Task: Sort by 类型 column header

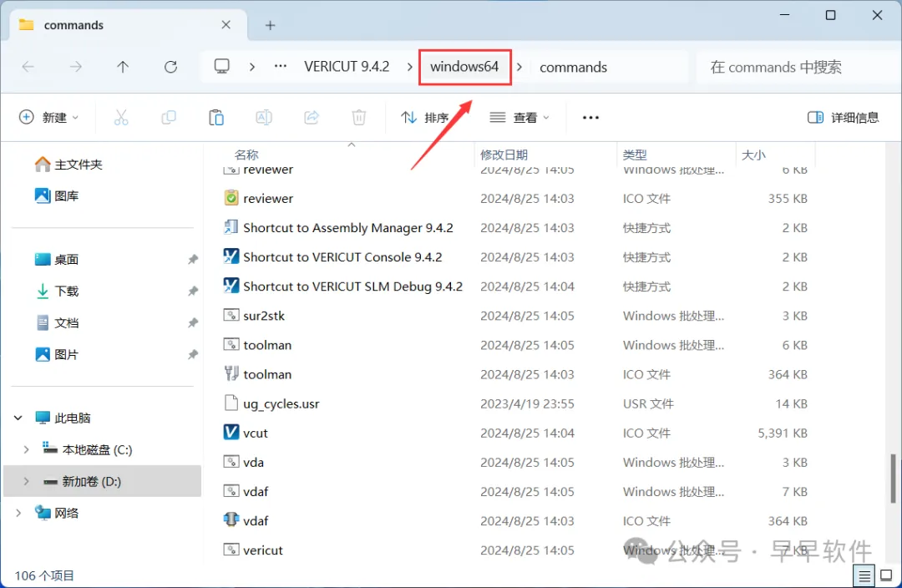Action: click(x=635, y=155)
